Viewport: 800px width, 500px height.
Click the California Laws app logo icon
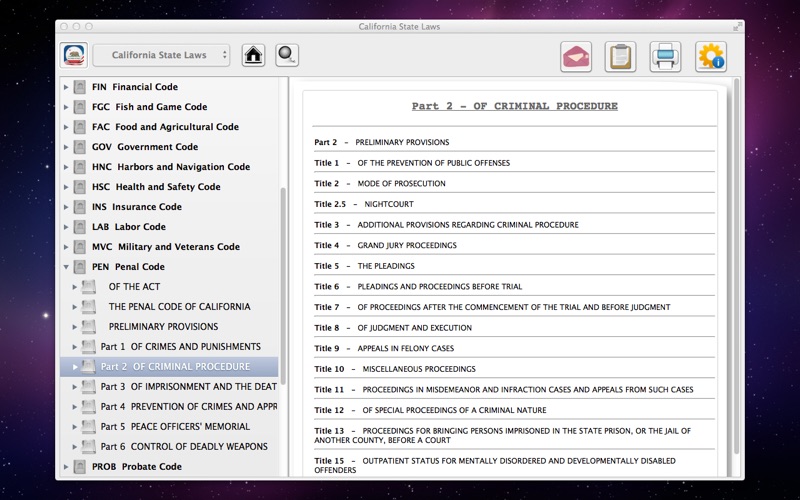(x=74, y=55)
